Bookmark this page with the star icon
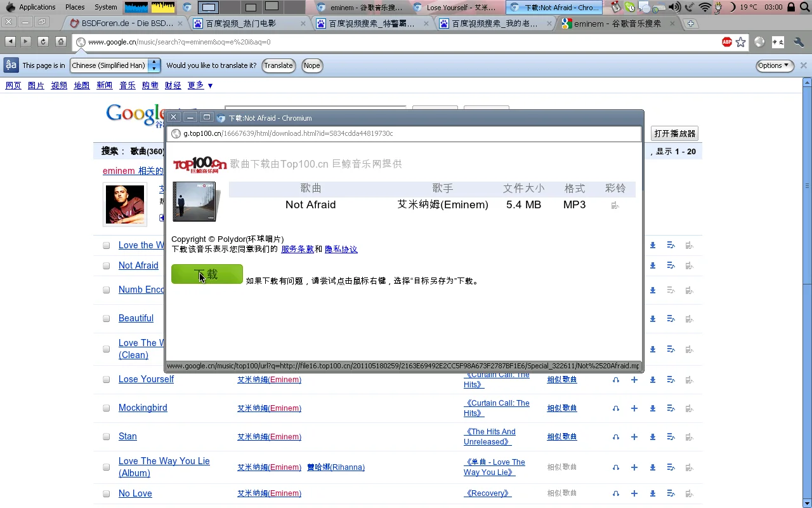The width and height of the screenshot is (812, 508). pos(741,42)
